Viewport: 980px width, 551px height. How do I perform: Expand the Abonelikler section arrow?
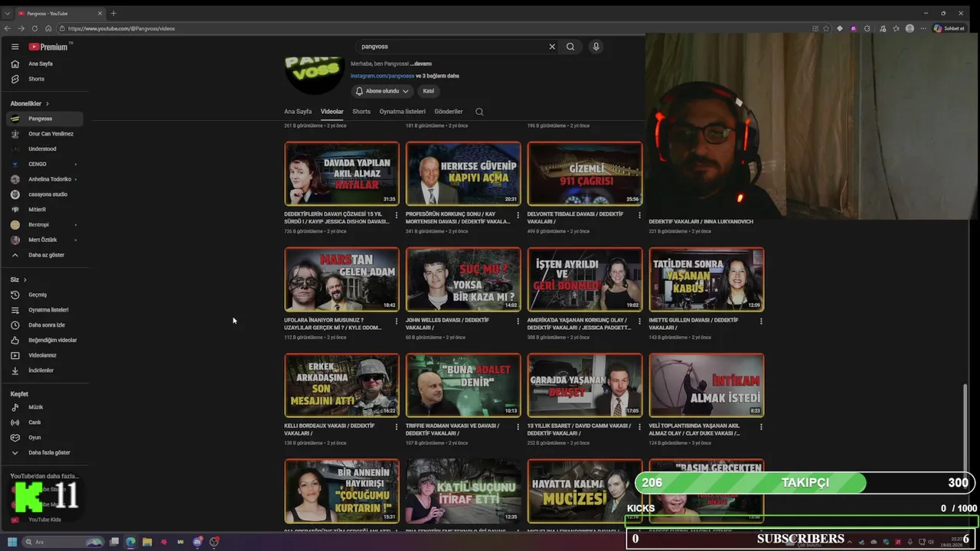(47, 103)
